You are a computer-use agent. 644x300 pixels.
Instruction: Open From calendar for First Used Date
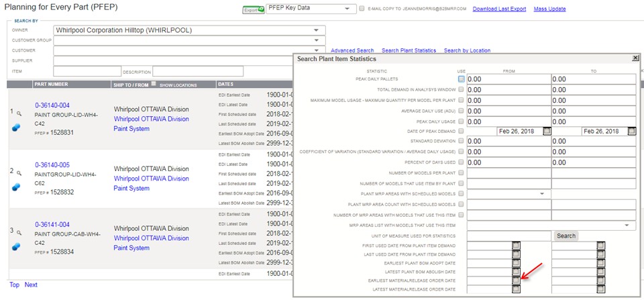(517, 246)
